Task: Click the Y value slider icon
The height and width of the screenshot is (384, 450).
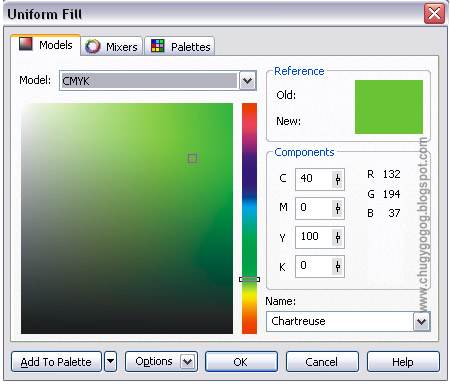Action: click(x=338, y=238)
